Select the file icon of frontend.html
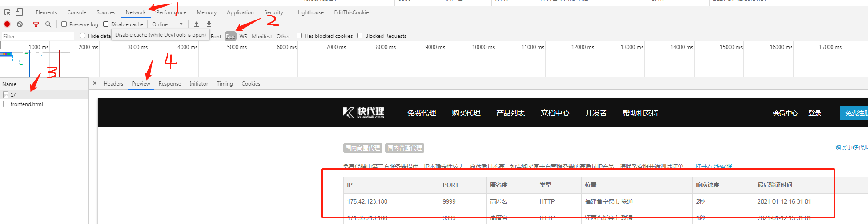The image size is (868, 224). (6, 104)
